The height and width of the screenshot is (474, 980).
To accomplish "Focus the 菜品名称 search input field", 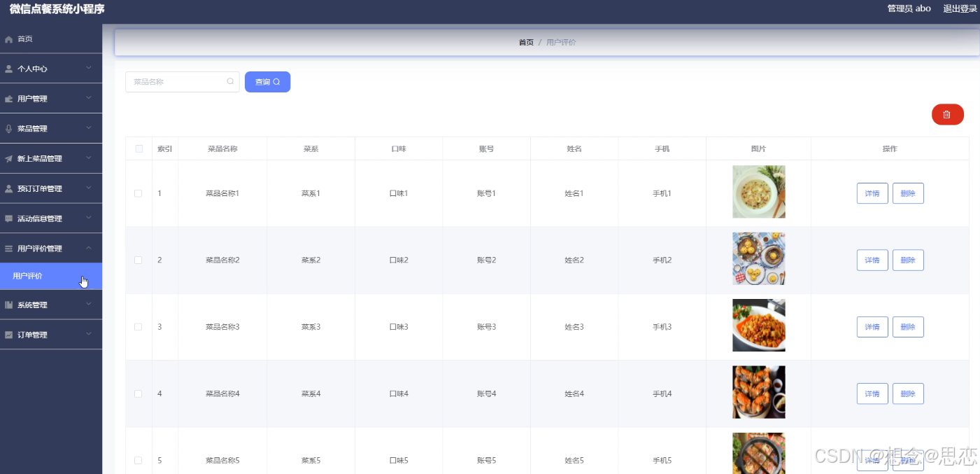I will click(182, 82).
